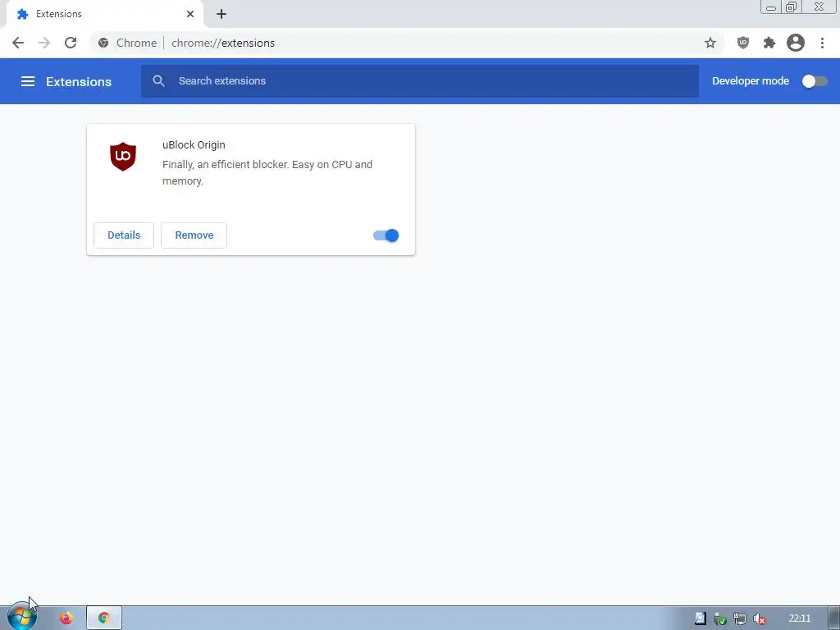Close the Extensions tab
The height and width of the screenshot is (630, 840).
[x=190, y=14]
